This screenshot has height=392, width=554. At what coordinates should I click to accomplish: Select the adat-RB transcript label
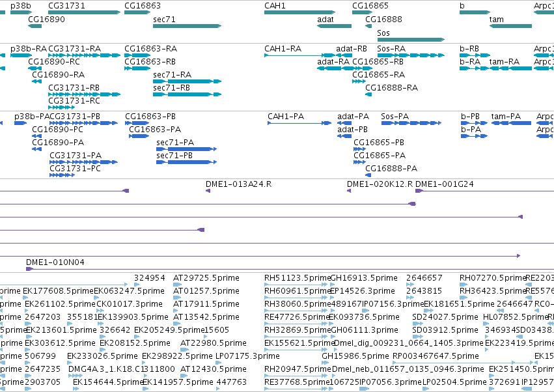(x=352, y=48)
